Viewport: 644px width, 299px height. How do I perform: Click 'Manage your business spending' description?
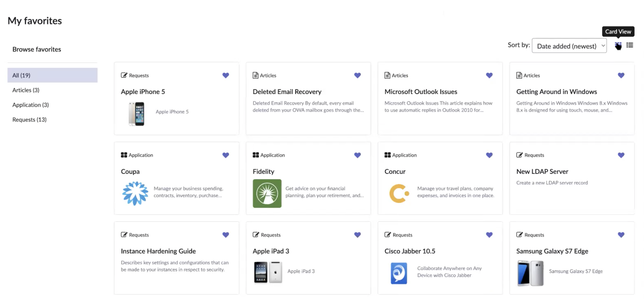click(189, 192)
